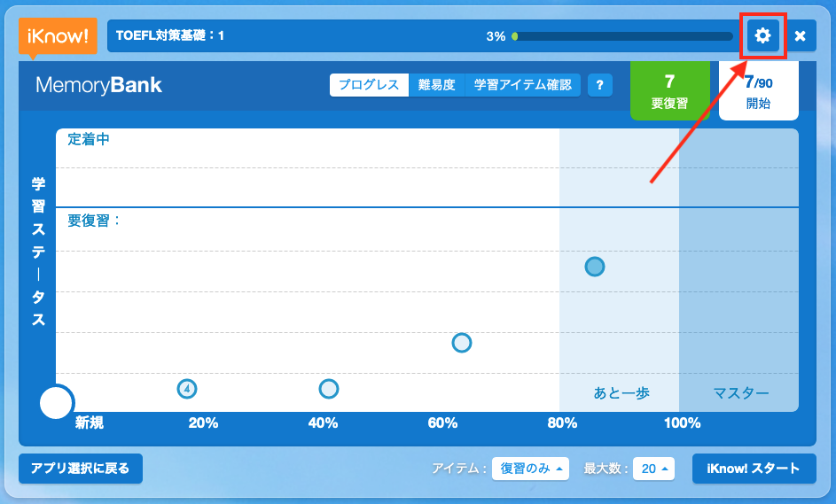Switch to the プログレス tab
The image size is (836, 504).
(369, 85)
